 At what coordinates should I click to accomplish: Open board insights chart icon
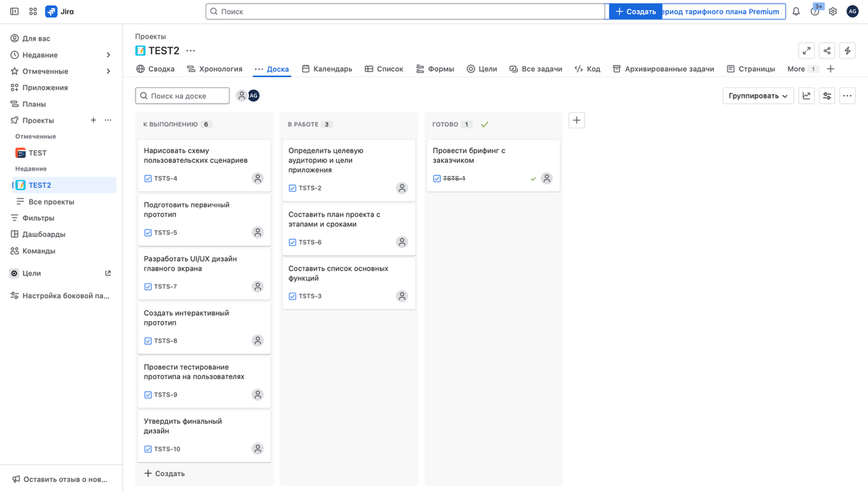806,96
